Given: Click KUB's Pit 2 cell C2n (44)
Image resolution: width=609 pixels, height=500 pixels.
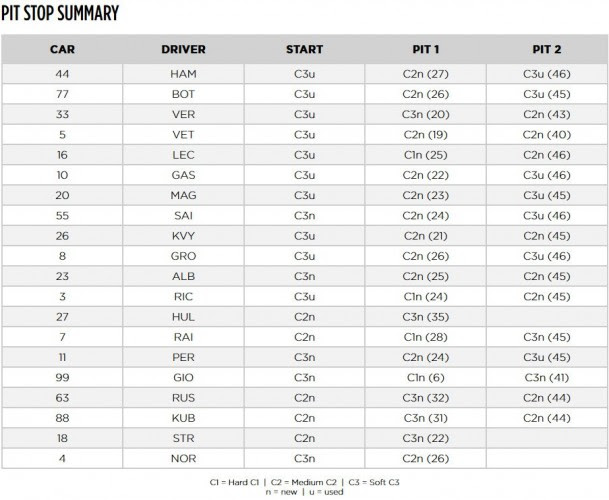Looking at the screenshot, I should 547,418.
